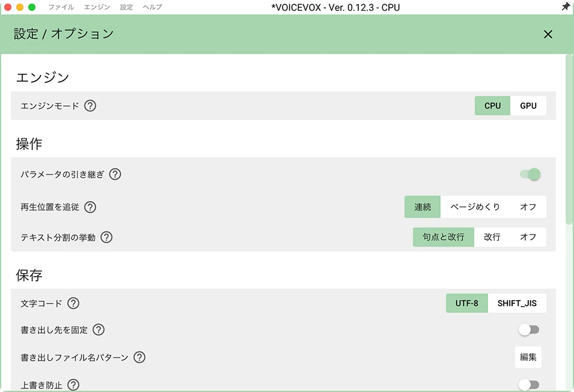The width and height of the screenshot is (574, 392).
Task: Turn on the 上書き防止 switch
Action: (x=529, y=384)
